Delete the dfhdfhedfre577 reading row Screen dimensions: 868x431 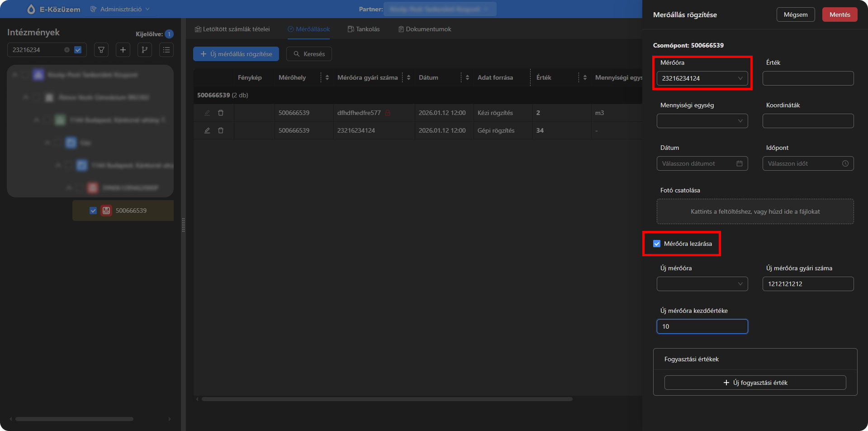coord(221,113)
